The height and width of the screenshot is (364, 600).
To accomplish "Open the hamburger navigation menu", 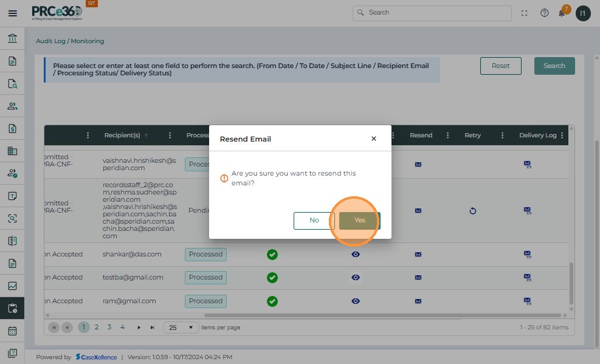I will click(13, 13).
